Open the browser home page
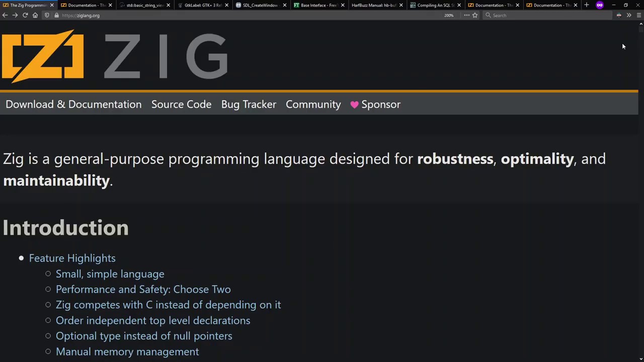The height and width of the screenshot is (362, 644). 35,15
